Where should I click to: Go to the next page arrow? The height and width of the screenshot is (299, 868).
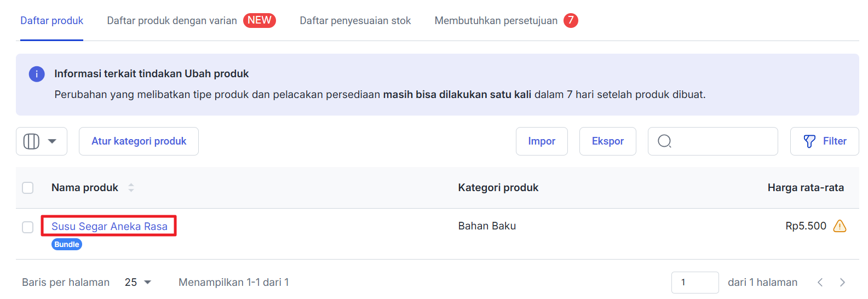(x=842, y=283)
